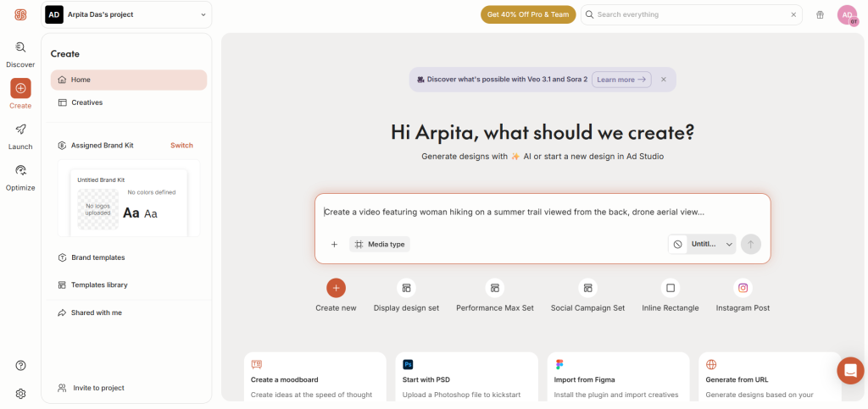Image resolution: width=868 pixels, height=409 pixels.
Task: Select Social Campaign Set preset
Action: 587,296
